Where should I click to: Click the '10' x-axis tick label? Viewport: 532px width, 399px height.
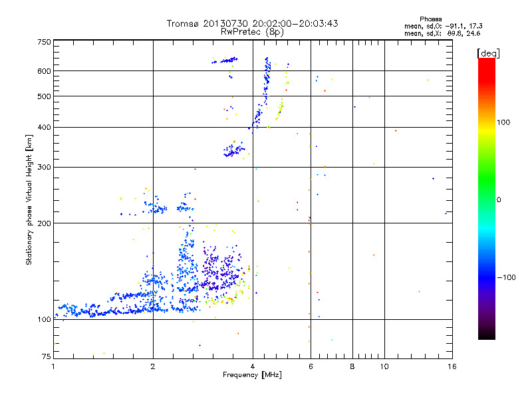384,366
